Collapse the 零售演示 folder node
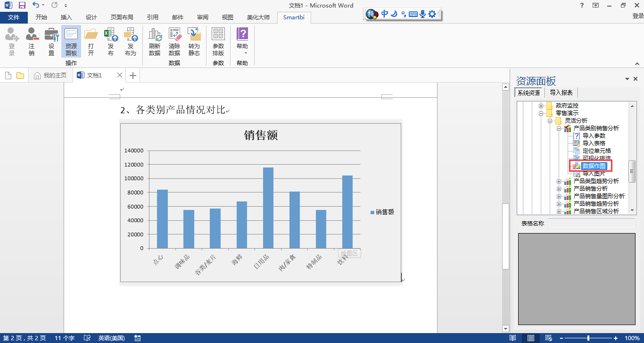The width and height of the screenshot is (644, 343). point(542,113)
